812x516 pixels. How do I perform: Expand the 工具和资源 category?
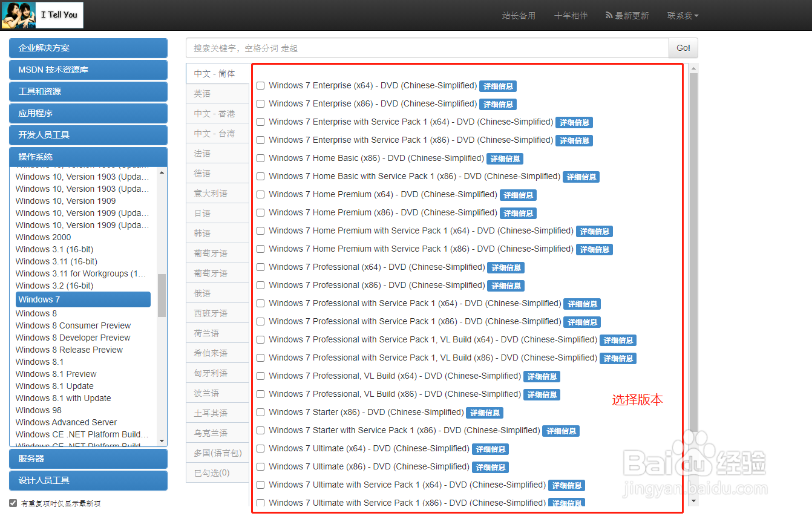88,92
